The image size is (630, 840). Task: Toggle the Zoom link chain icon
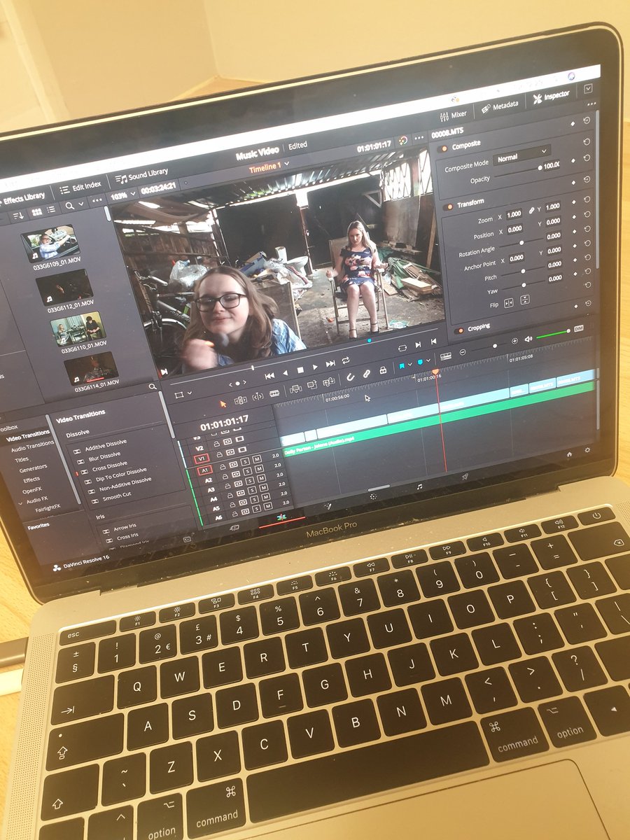(x=532, y=209)
